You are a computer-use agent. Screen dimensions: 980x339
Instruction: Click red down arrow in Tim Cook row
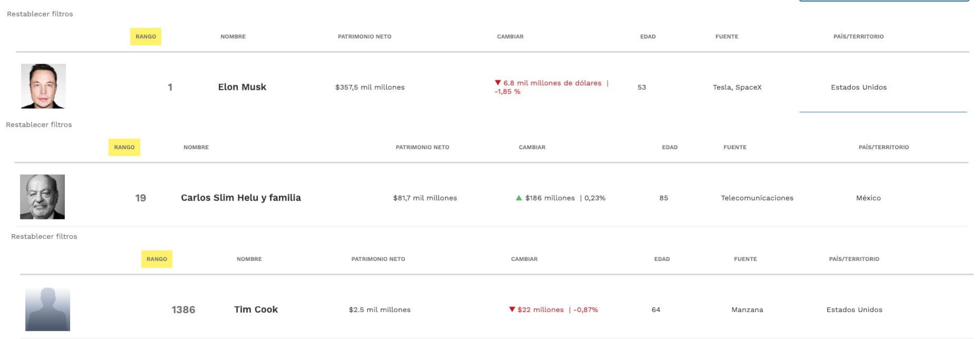pyautogui.click(x=512, y=309)
